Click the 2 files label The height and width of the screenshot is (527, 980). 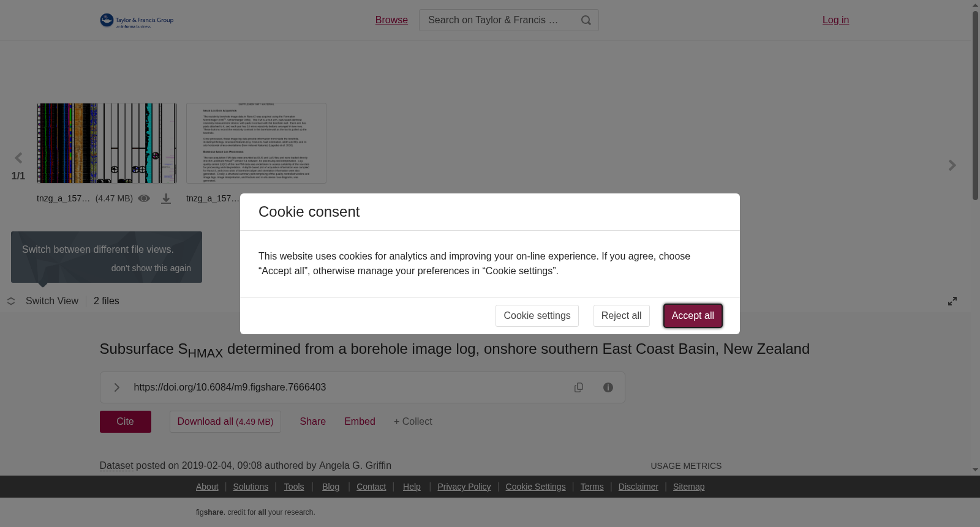pos(107,301)
